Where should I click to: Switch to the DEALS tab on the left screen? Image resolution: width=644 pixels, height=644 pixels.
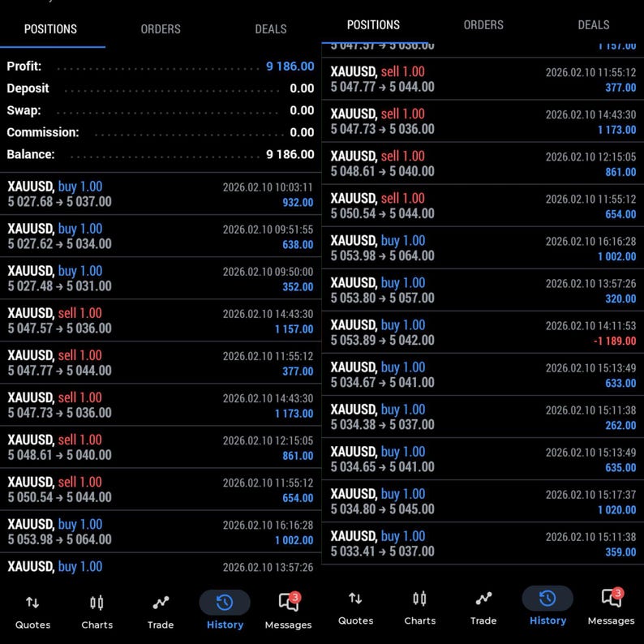coord(271,29)
